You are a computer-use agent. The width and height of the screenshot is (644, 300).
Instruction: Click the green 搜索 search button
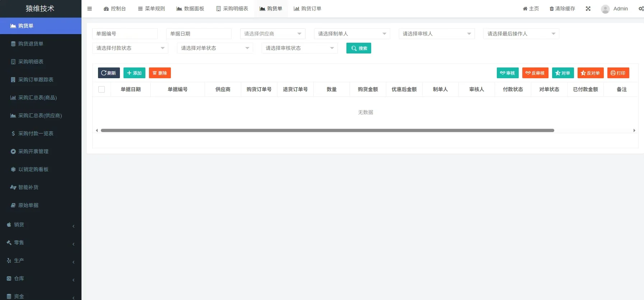(x=359, y=48)
